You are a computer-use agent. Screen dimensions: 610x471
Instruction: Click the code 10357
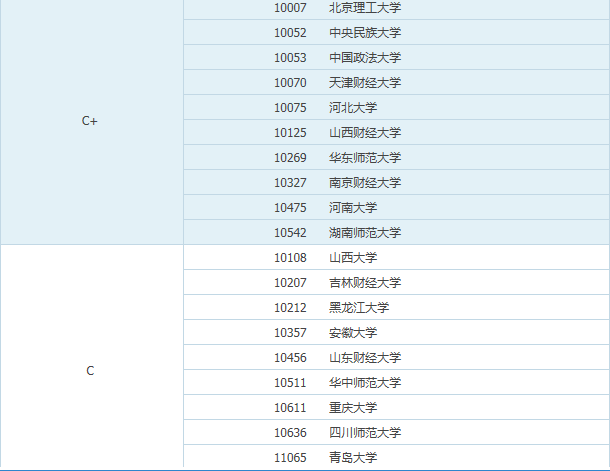290,333
